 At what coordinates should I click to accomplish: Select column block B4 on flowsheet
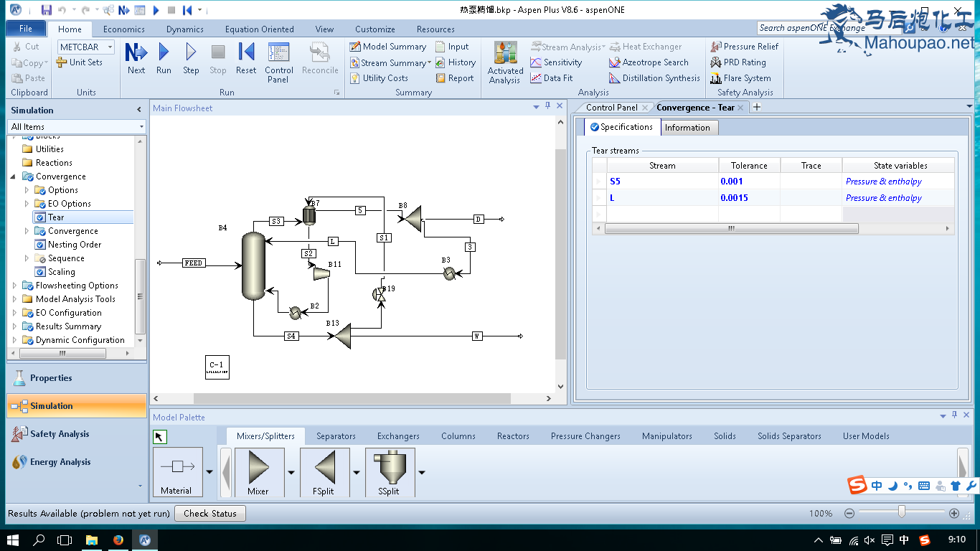(x=253, y=265)
